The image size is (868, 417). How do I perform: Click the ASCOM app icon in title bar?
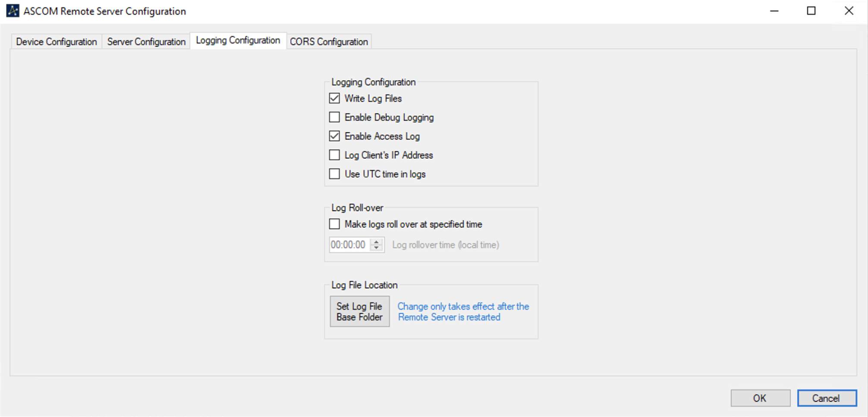[x=13, y=11]
